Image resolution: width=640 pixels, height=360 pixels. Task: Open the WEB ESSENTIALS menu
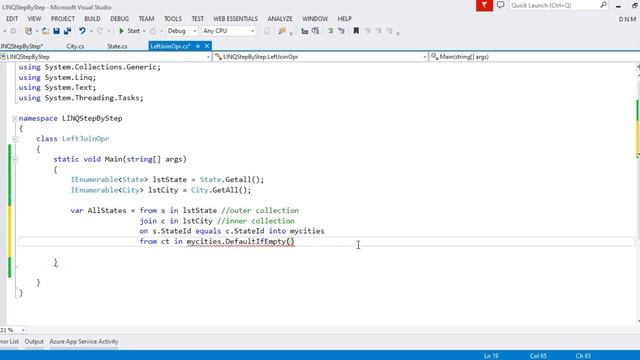(x=236, y=19)
